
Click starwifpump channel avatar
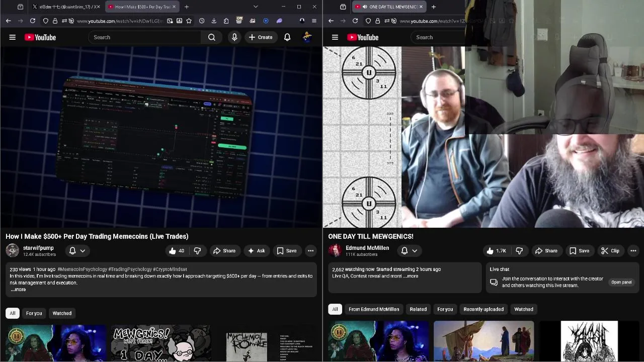click(x=13, y=250)
